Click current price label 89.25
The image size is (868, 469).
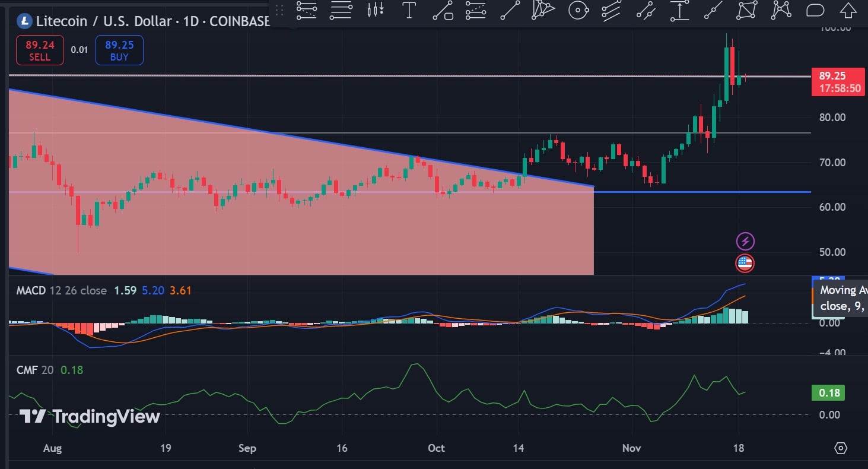click(838, 82)
